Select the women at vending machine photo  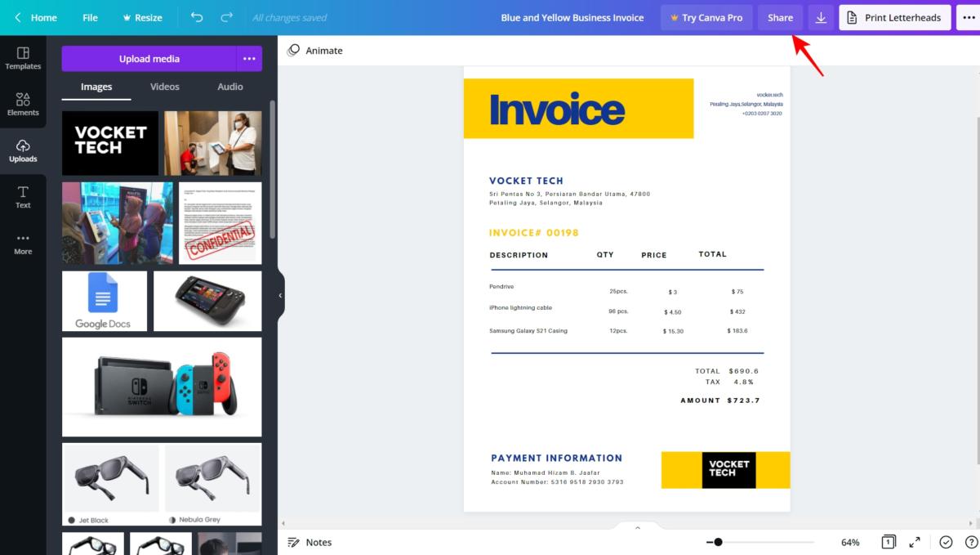(118, 223)
